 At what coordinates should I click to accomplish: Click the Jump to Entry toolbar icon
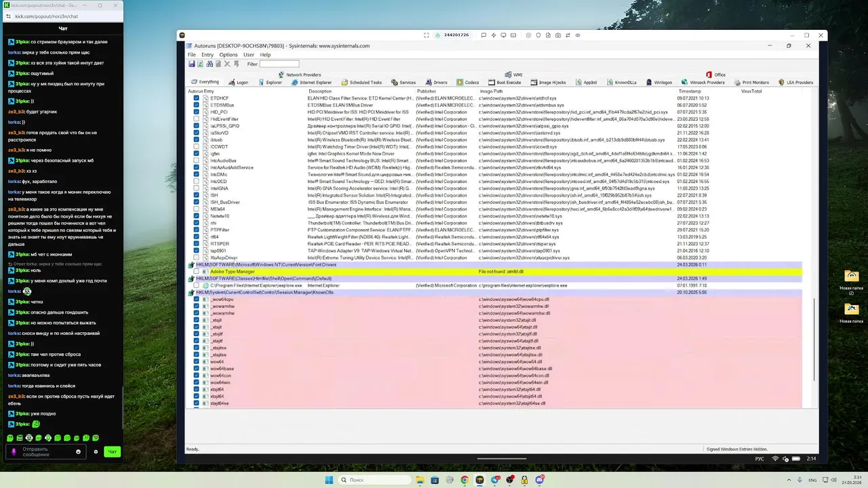coord(237,64)
